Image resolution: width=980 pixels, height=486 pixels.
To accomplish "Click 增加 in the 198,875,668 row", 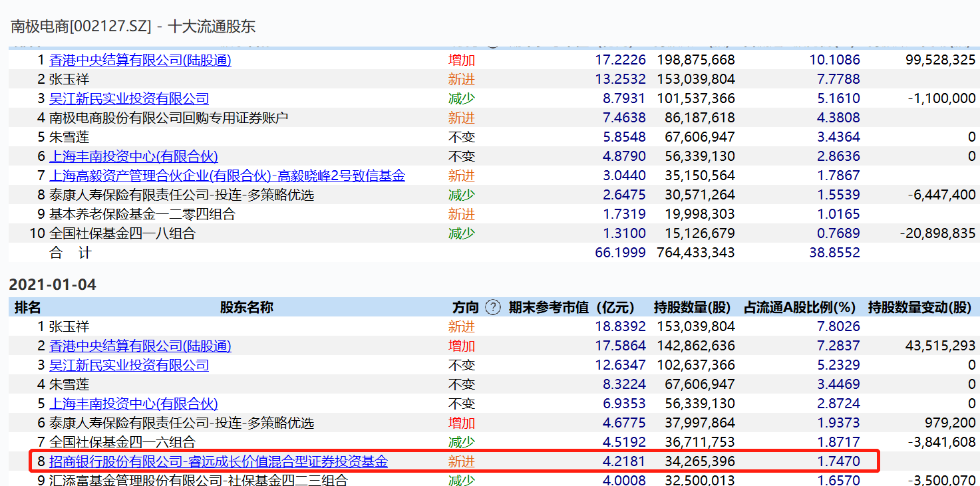I will tap(462, 60).
